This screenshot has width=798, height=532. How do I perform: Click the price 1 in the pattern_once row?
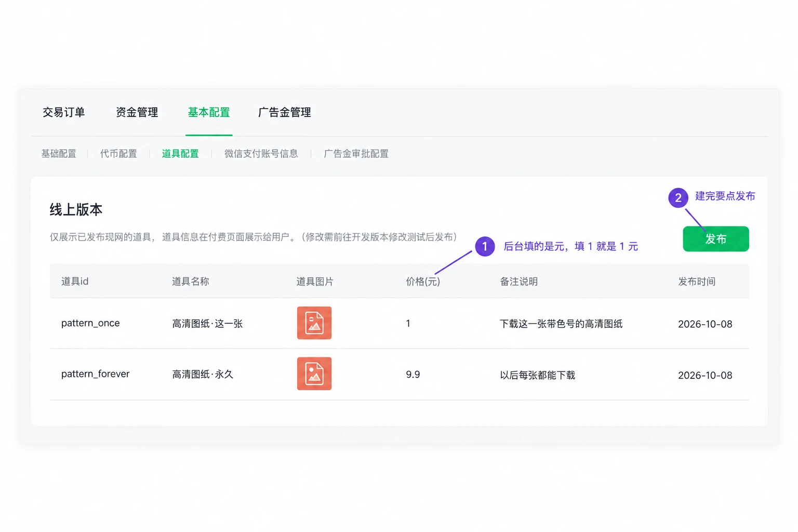click(x=408, y=324)
